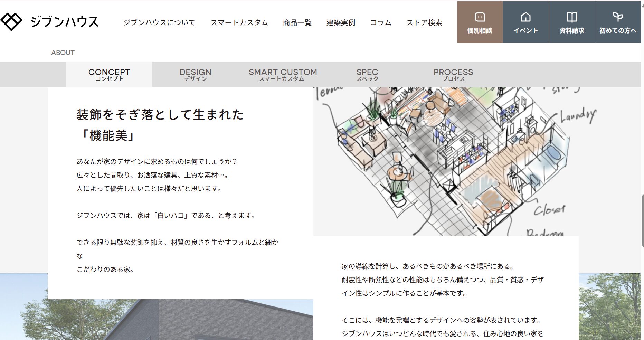
Task: Click the Jibun House diamond logo icon
Action: (x=11, y=21)
